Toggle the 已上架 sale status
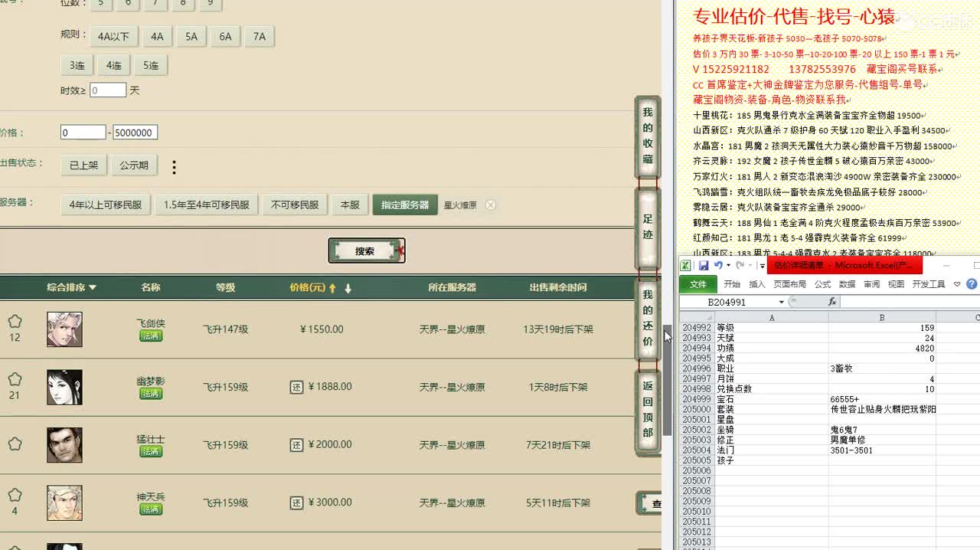980x550 pixels. tap(83, 165)
